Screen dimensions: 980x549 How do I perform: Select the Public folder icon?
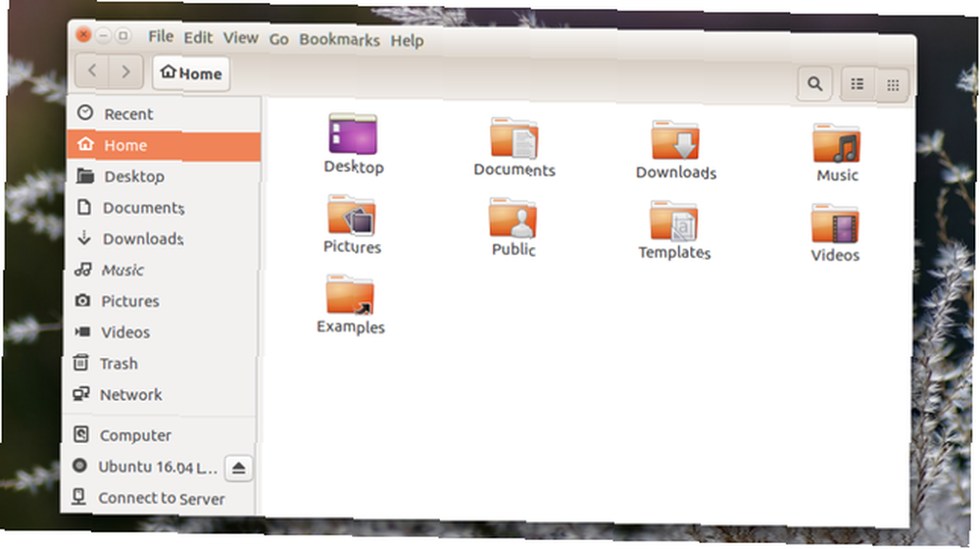(x=513, y=219)
